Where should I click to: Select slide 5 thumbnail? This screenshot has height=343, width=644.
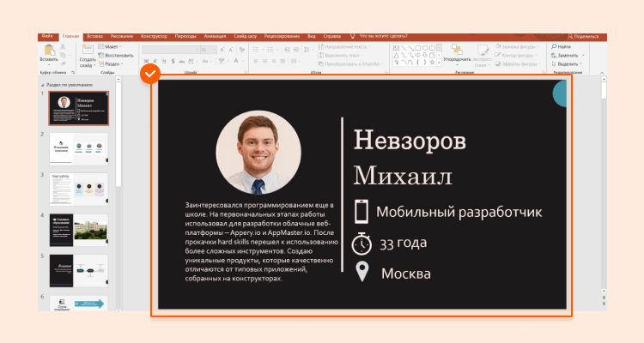click(x=79, y=270)
